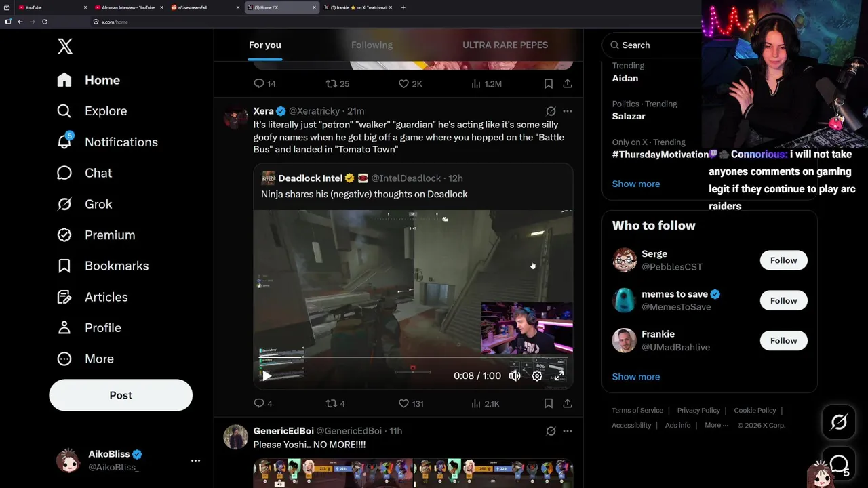Reply to the post with 14 comments
This screenshot has height=488, width=868.
pyautogui.click(x=264, y=84)
